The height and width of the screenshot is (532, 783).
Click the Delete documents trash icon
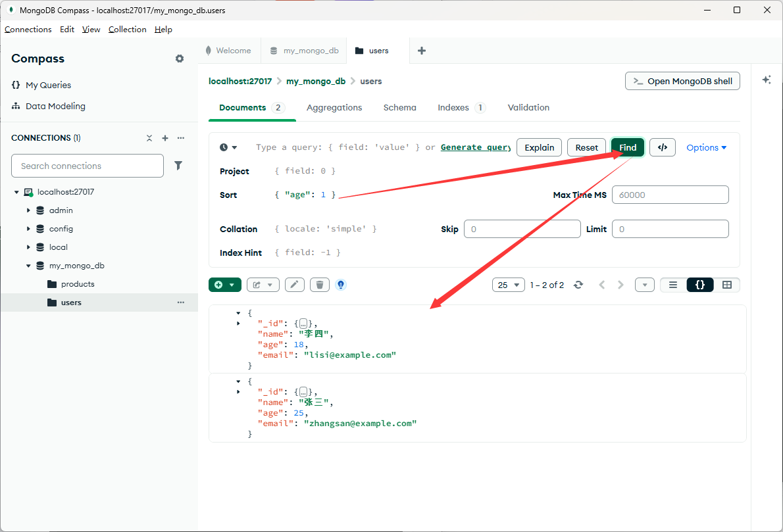(320, 285)
